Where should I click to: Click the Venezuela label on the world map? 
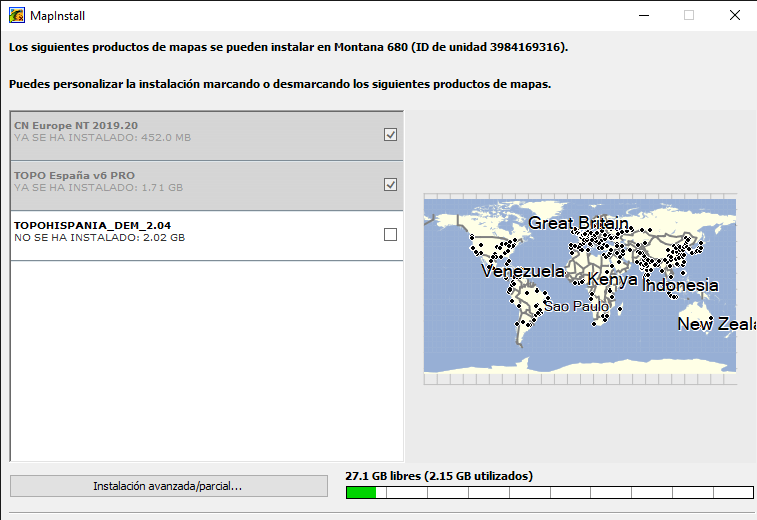[522, 271]
